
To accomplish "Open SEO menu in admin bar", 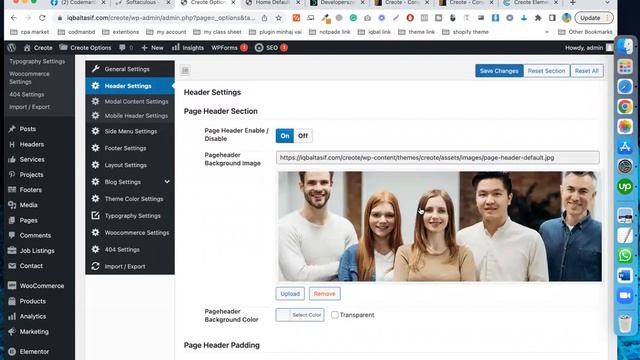I will tap(271, 48).
